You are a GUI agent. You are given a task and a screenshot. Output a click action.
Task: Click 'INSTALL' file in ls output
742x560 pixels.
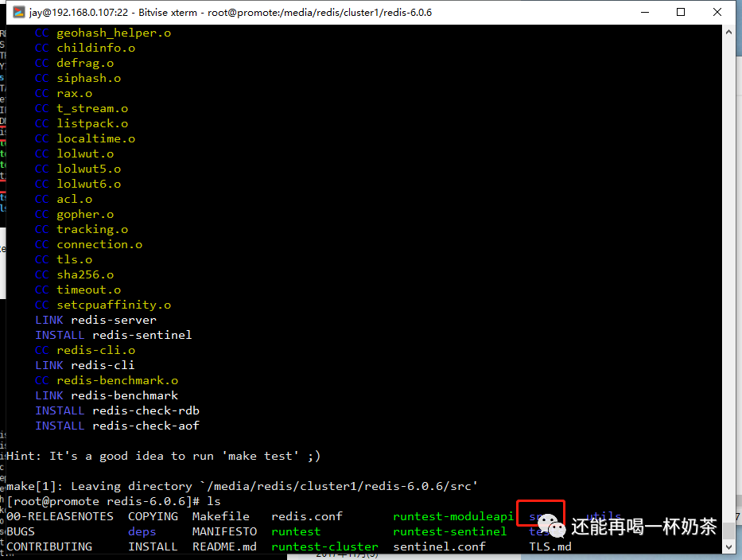153,547
